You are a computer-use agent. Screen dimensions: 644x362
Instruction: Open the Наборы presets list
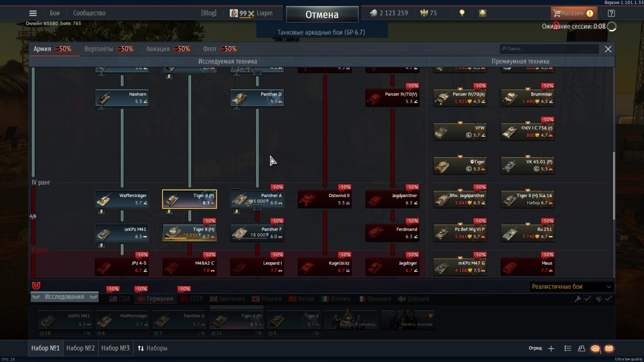152,348
